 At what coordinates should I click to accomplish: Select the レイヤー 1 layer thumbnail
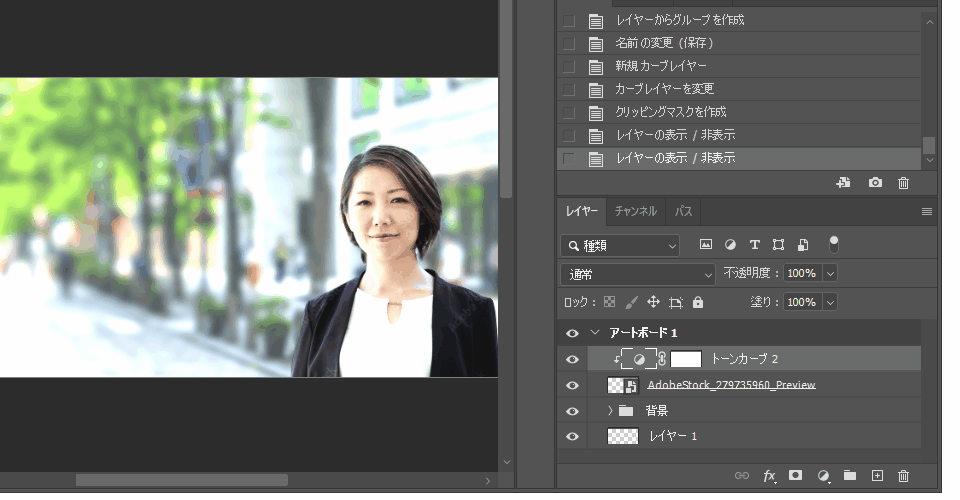coord(623,436)
